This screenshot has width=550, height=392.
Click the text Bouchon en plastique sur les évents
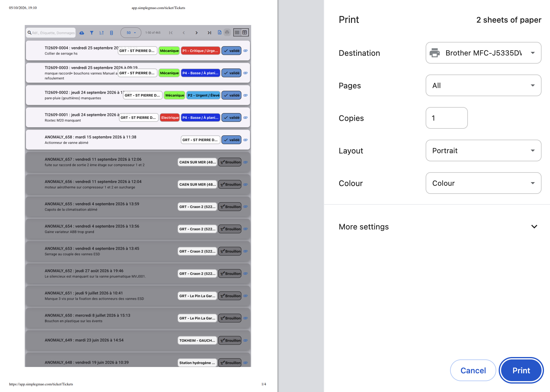tap(74, 321)
